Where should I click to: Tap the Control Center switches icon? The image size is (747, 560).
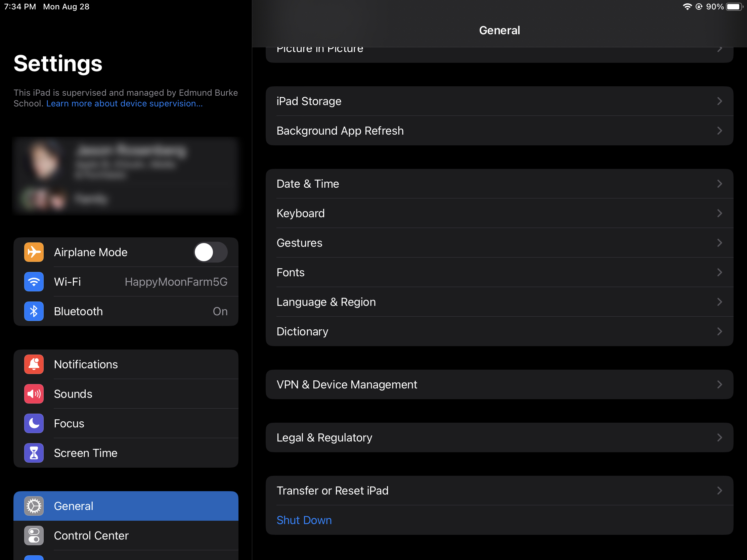click(34, 535)
